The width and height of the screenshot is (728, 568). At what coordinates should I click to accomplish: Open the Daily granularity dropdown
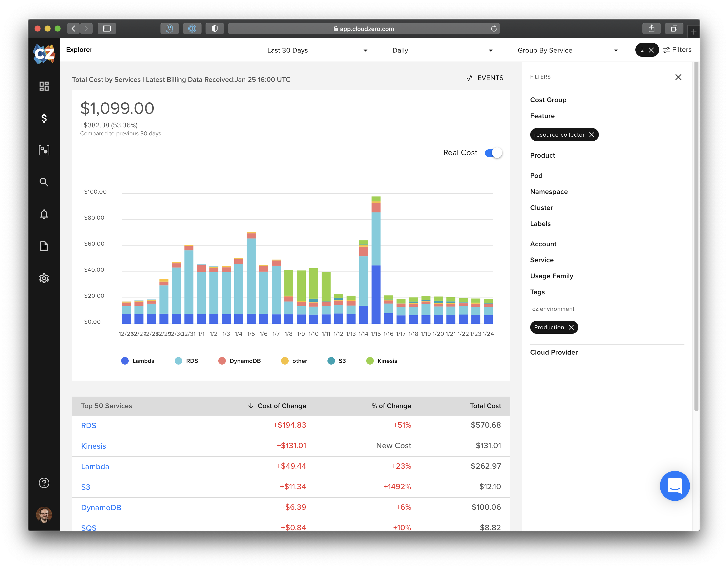pyautogui.click(x=442, y=50)
